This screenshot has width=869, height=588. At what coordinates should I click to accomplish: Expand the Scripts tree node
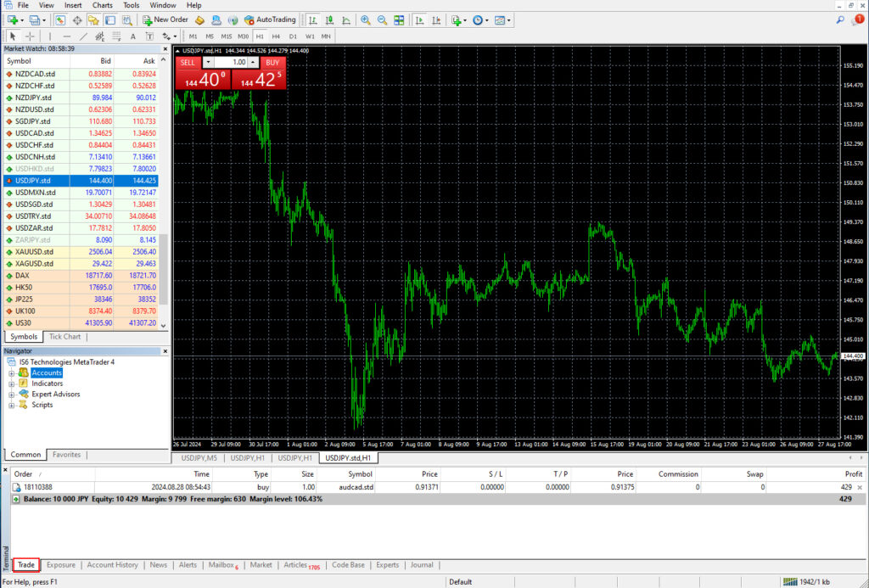(x=11, y=405)
